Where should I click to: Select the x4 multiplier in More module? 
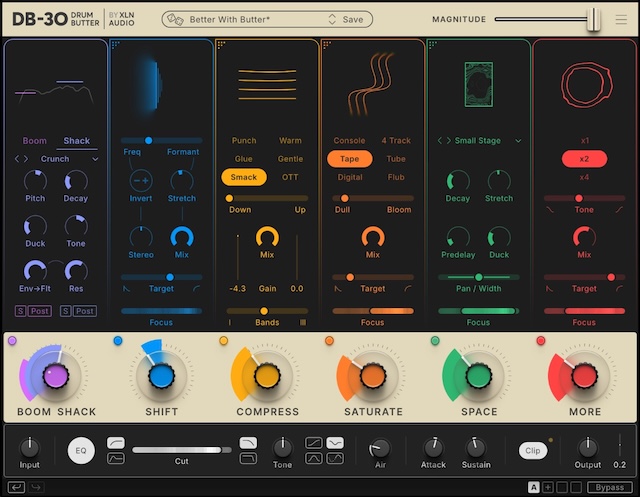[x=584, y=177]
